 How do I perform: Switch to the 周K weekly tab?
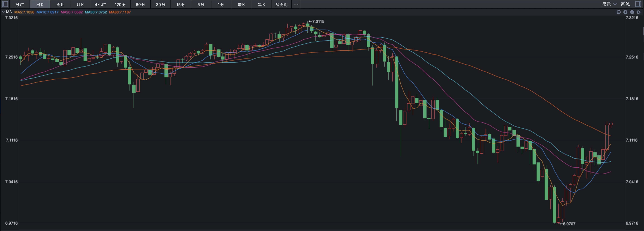coord(60,5)
